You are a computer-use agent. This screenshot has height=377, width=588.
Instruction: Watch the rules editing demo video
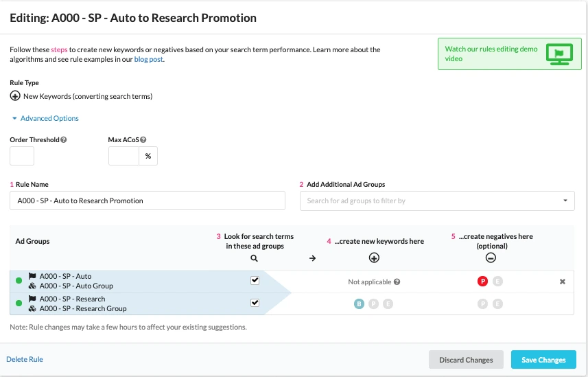pos(509,54)
